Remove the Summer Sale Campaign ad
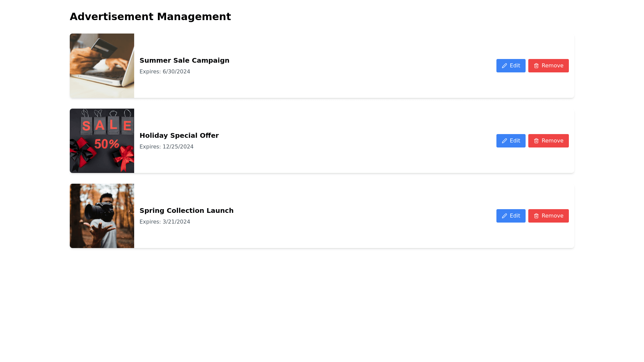The image size is (644, 362). (548, 66)
